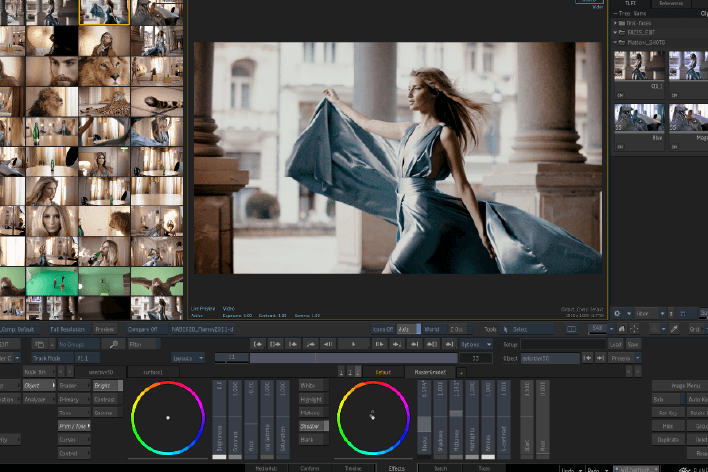Click the center/frame crosshair icon
708x472 pixels.
click(x=634, y=329)
